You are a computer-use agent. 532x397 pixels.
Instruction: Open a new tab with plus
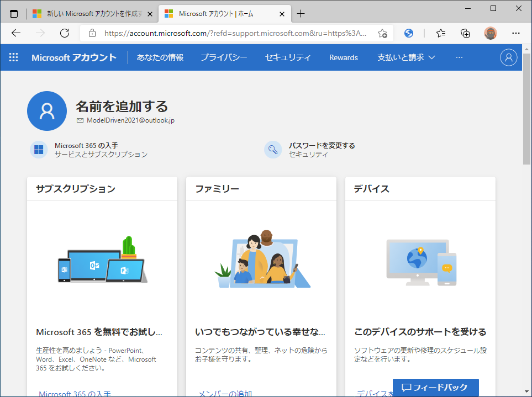pyautogui.click(x=301, y=14)
